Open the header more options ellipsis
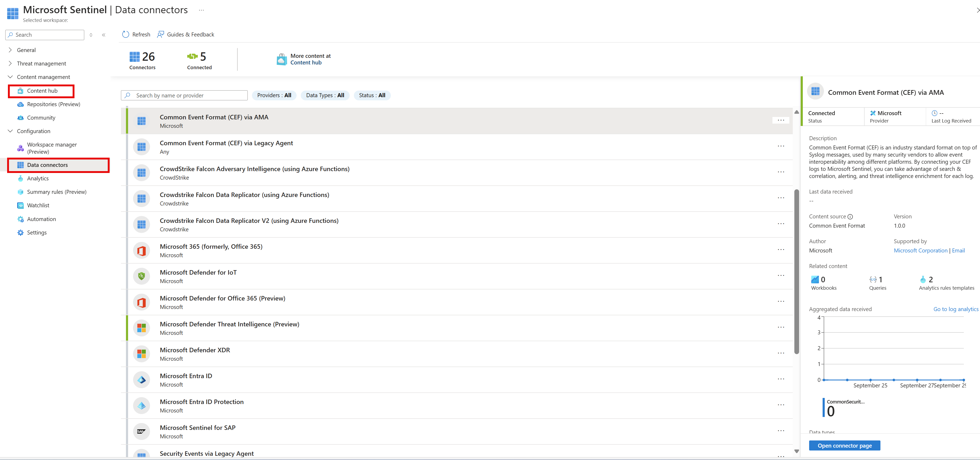Image resolution: width=980 pixels, height=460 pixels. pyautogui.click(x=201, y=10)
